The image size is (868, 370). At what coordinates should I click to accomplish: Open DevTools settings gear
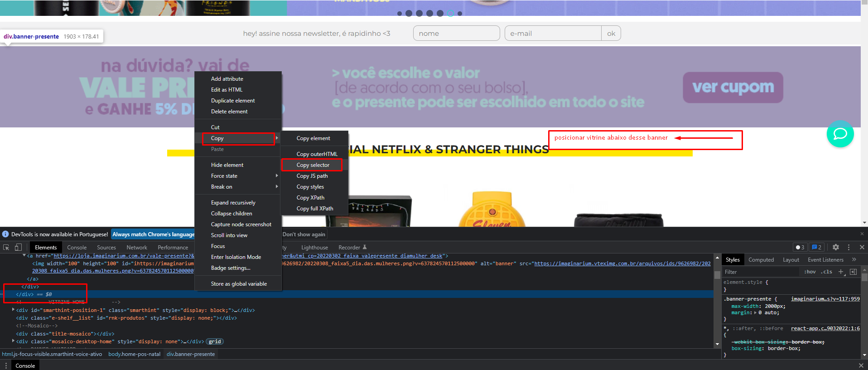tap(836, 247)
